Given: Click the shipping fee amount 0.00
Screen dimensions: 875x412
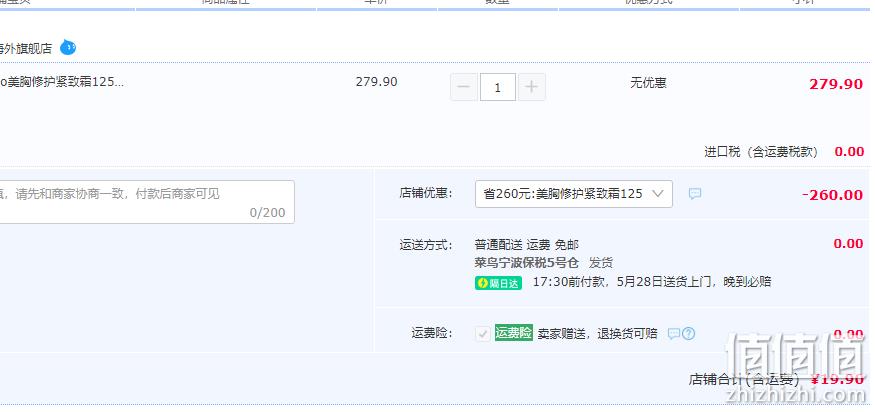Looking at the screenshot, I should (848, 243).
